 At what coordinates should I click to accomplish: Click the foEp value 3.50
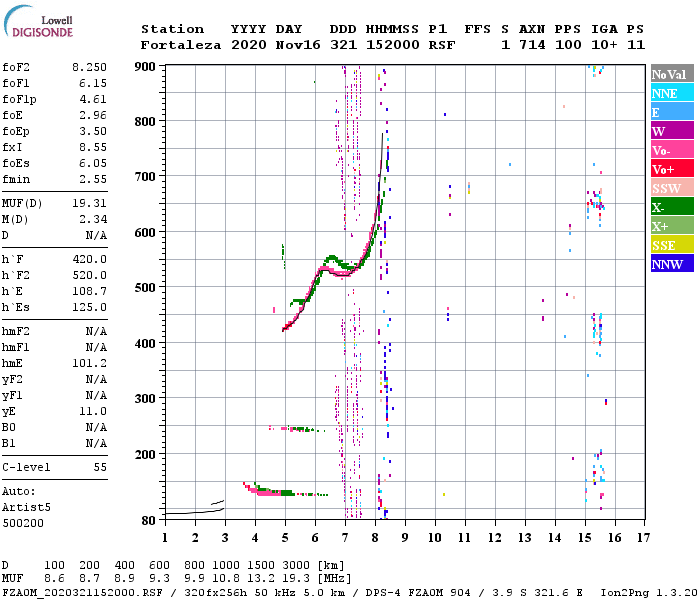click(x=93, y=131)
